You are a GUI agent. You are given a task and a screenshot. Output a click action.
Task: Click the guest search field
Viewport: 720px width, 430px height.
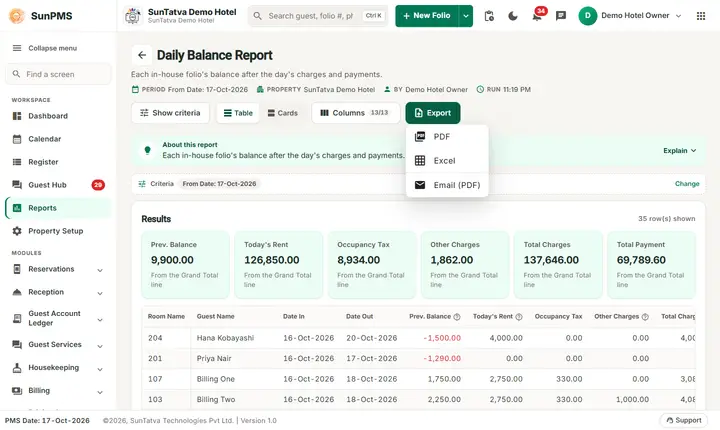click(318, 16)
